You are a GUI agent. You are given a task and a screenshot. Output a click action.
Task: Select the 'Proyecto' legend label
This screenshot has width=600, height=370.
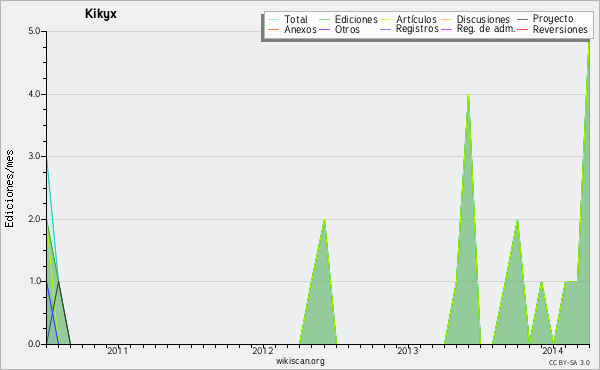point(553,19)
